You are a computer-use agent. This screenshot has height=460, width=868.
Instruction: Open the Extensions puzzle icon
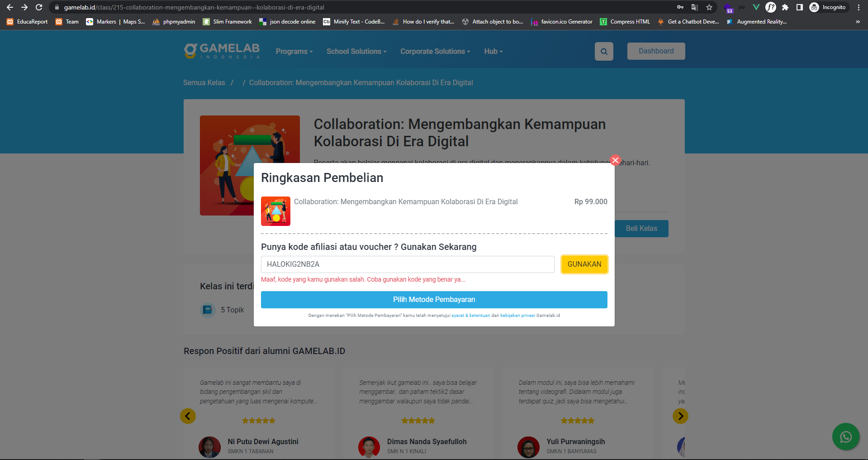point(785,7)
